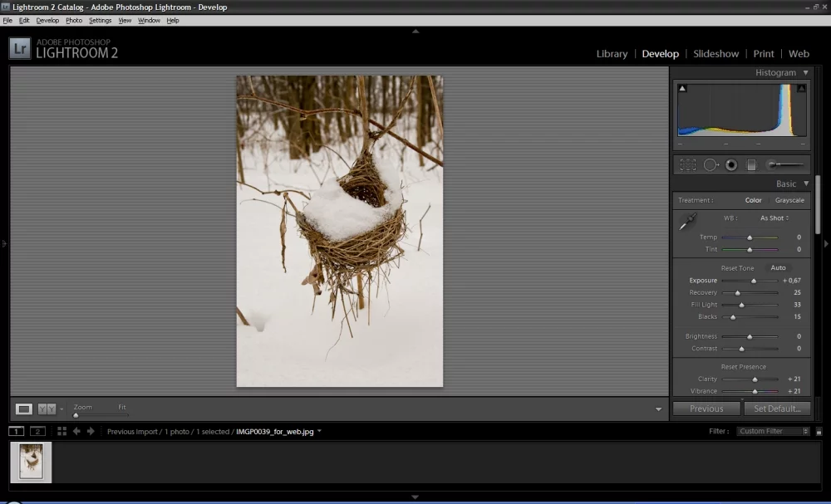
Task: Activate the Red Eye Correction tool
Action: coord(731,164)
